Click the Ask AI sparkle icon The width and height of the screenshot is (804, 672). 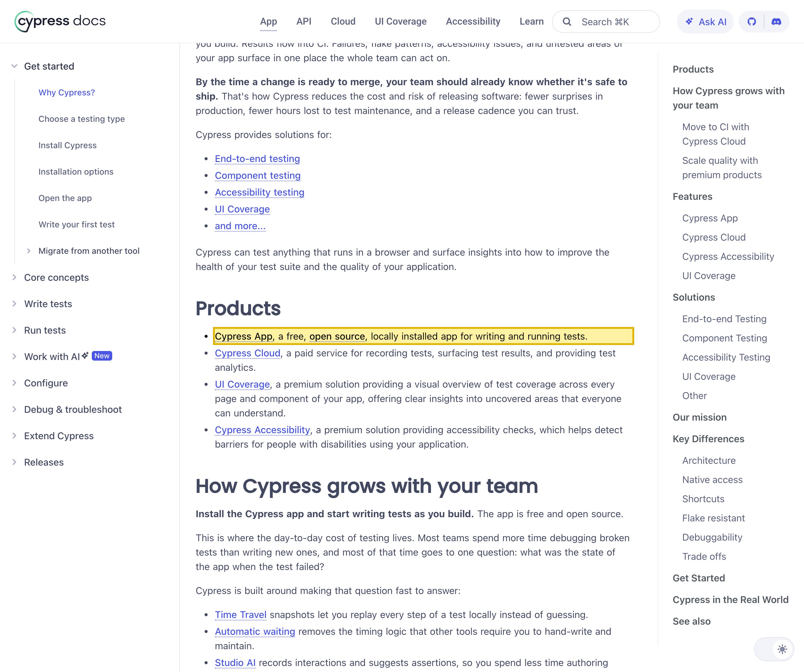point(689,21)
